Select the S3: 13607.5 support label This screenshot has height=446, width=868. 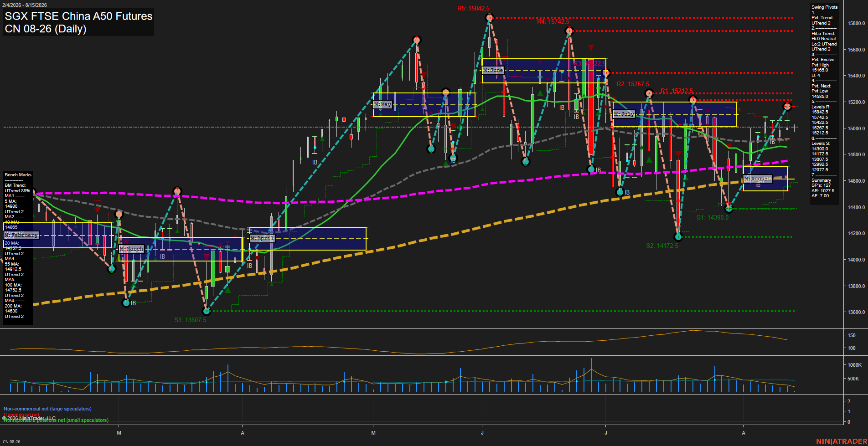190,320
